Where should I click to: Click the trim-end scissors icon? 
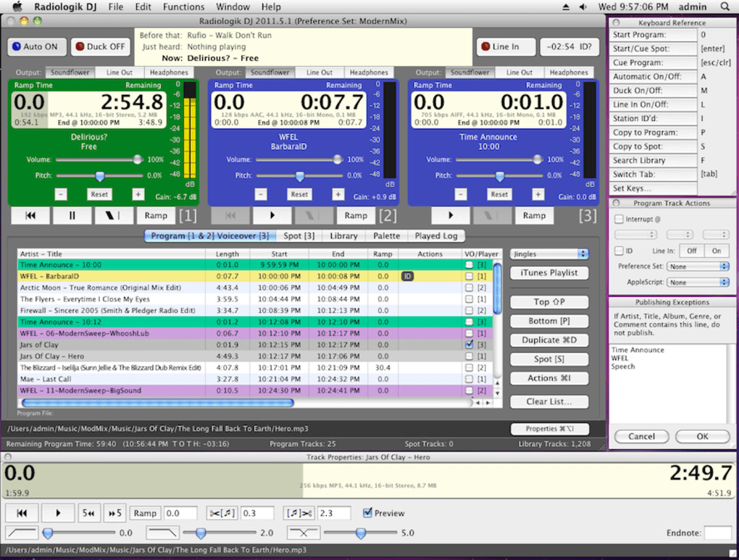point(298,513)
